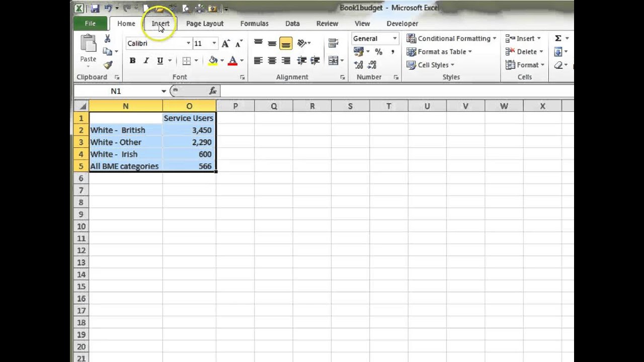Toggle Center horizontal alignment
This screenshot has width=644, height=362.
pyautogui.click(x=272, y=61)
